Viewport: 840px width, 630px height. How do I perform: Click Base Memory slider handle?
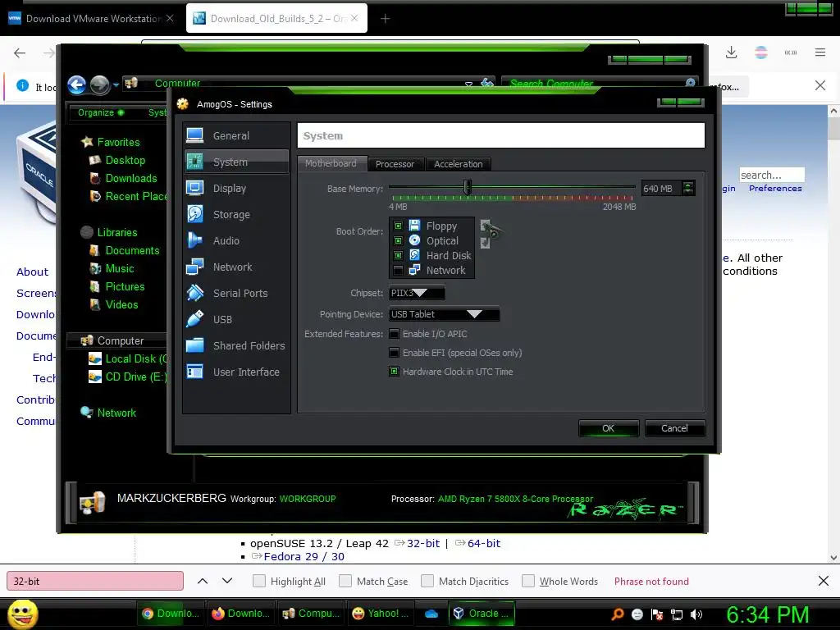[x=467, y=187]
